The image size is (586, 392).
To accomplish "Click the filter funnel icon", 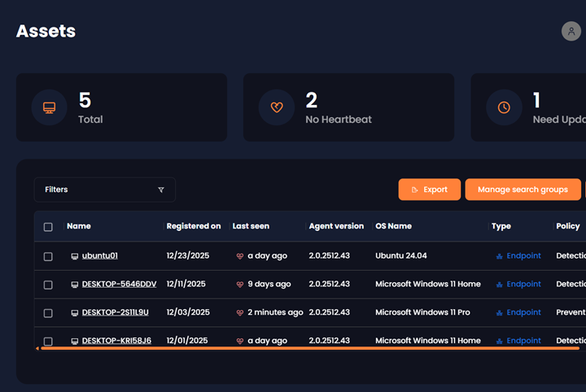I will pyautogui.click(x=161, y=189).
